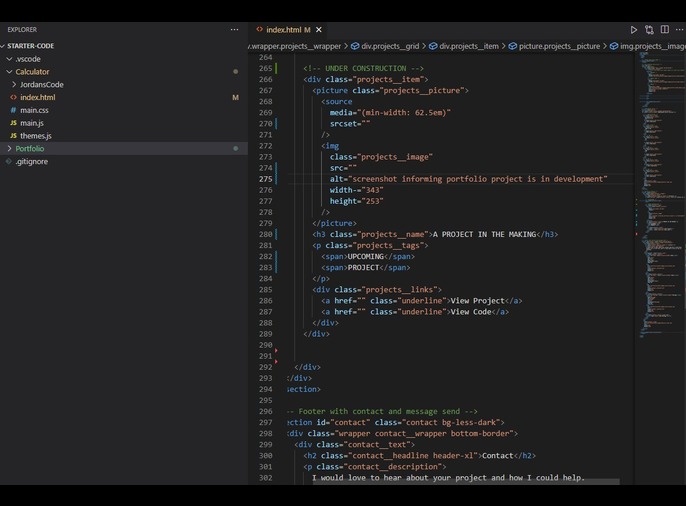This screenshot has height=506, width=686.
Task: Run the file with play button
Action: pyautogui.click(x=634, y=30)
